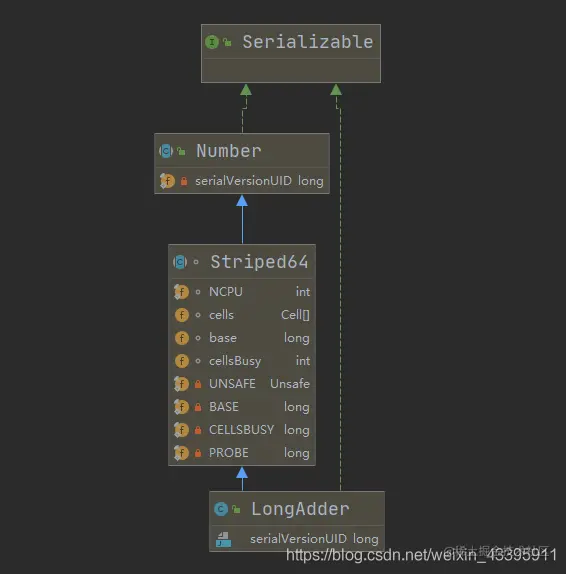The height and width of the screenshot is (574, 566).
Task: Select serialVersionUID field in Number node
Action: [242, 181]
